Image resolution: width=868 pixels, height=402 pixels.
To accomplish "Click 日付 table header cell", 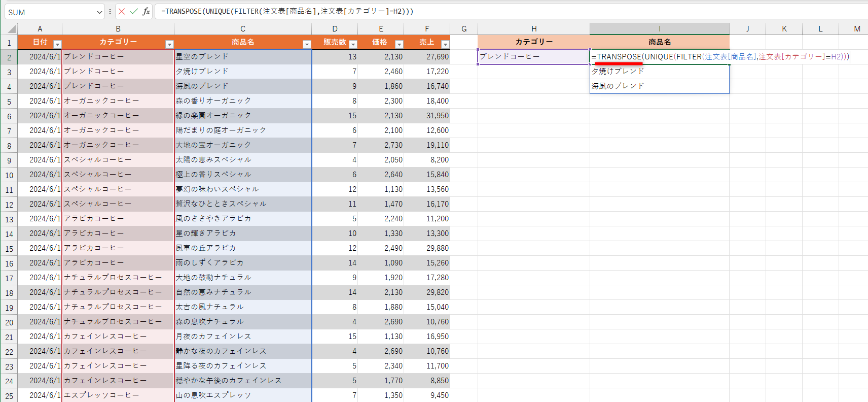I will (x=40, y=42).
